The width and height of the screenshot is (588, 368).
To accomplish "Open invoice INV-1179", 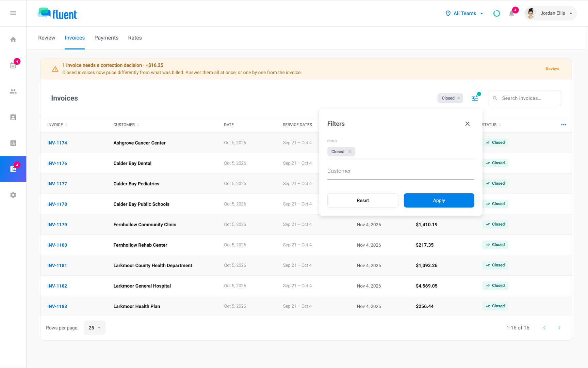I will point(57,225).
